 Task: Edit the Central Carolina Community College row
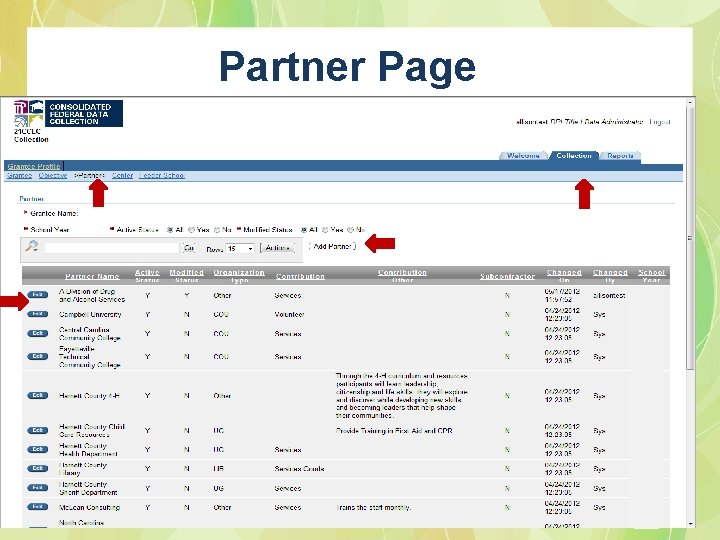point(38,333)
